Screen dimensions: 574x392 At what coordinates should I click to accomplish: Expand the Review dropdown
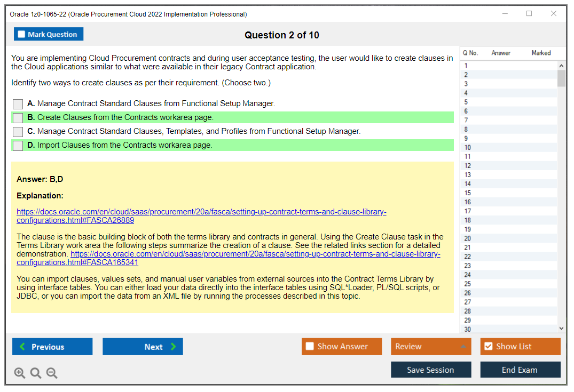tap(463, 347)
